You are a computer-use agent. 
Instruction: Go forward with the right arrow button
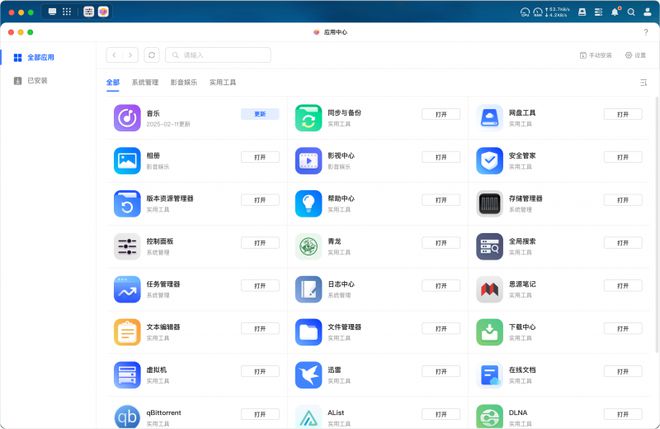pos(130,55)
